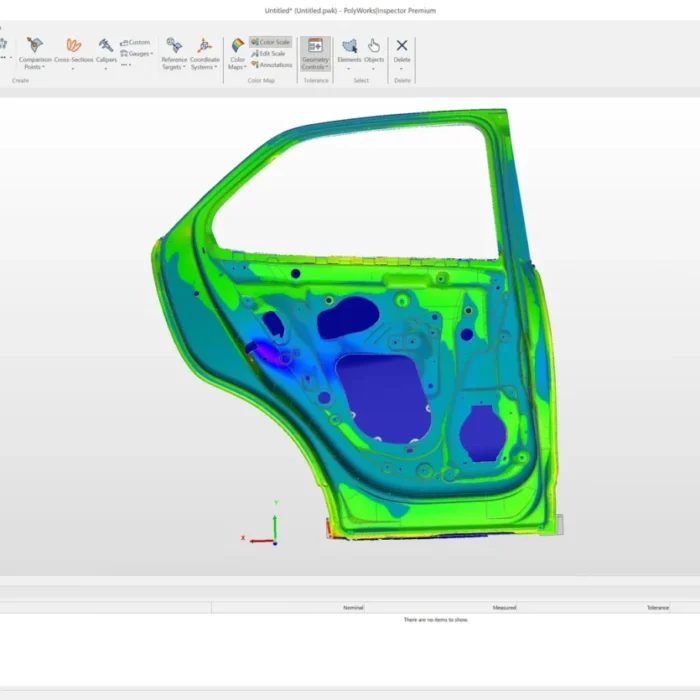Click the dark blue door panel cutout

[x=384, y=395]
